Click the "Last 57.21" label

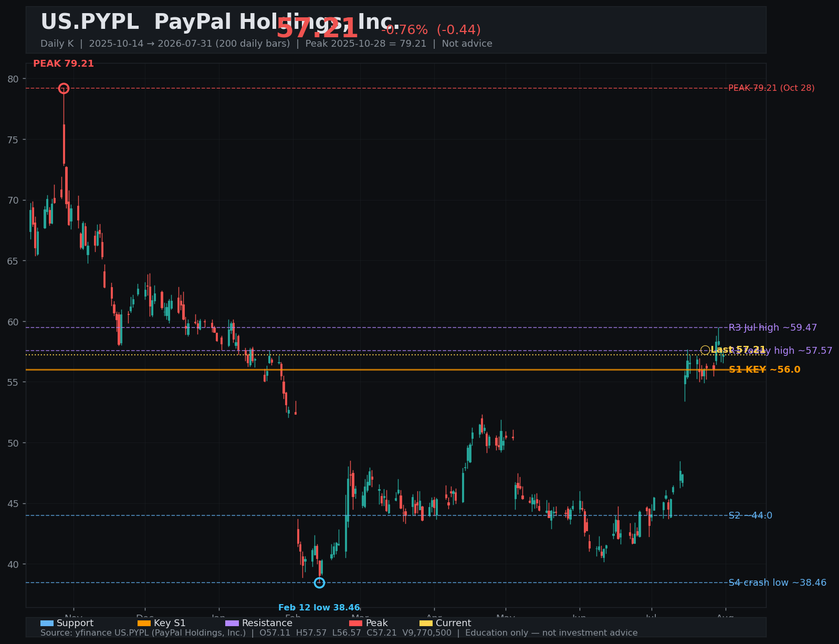(738, 350)
